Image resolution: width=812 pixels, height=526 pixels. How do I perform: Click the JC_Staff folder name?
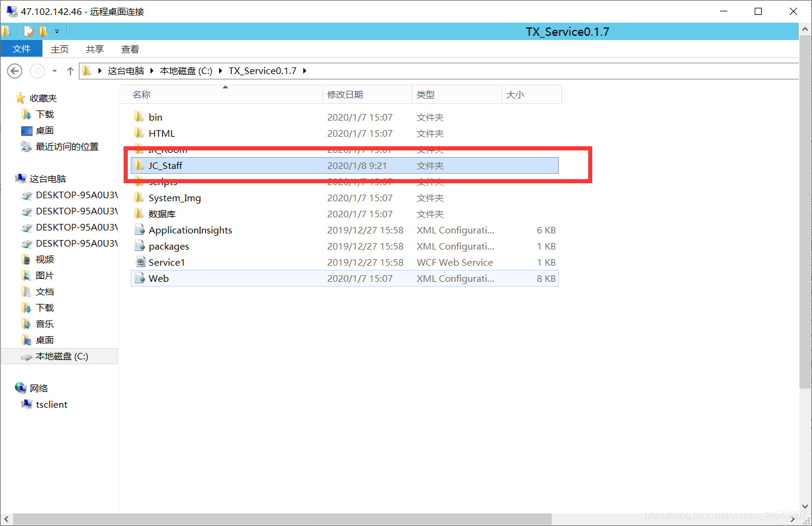(165, 165)
